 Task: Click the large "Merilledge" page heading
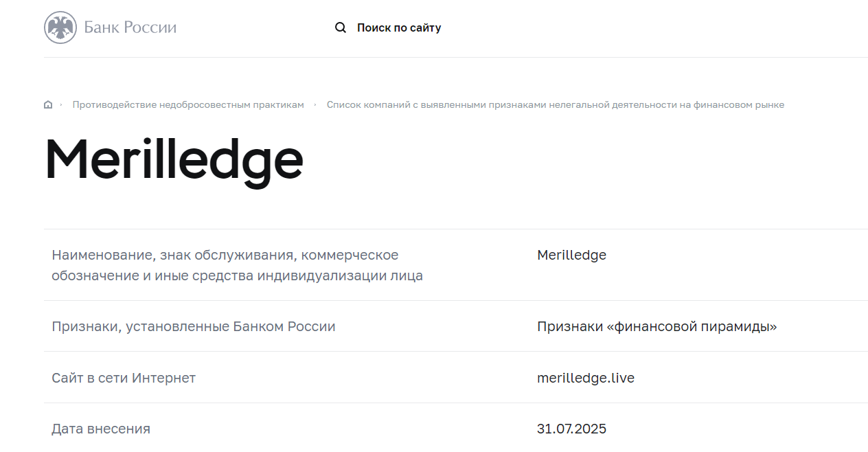pos(174,161)
